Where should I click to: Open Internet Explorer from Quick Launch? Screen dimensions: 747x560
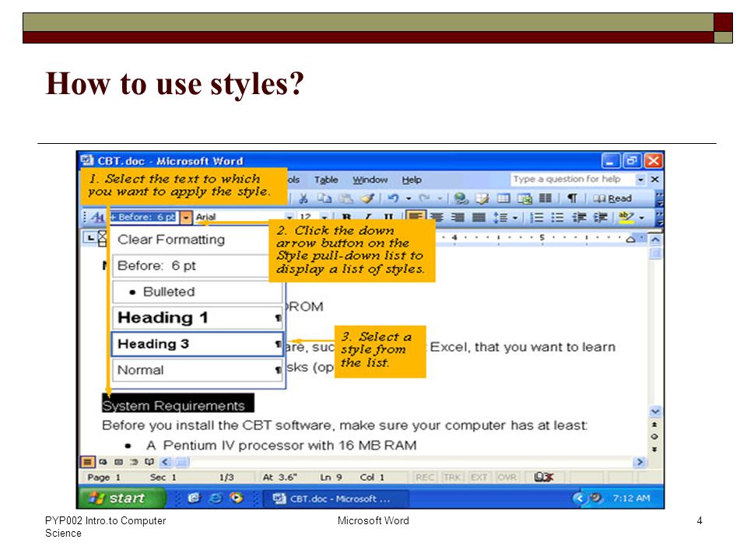coord(216,498)
